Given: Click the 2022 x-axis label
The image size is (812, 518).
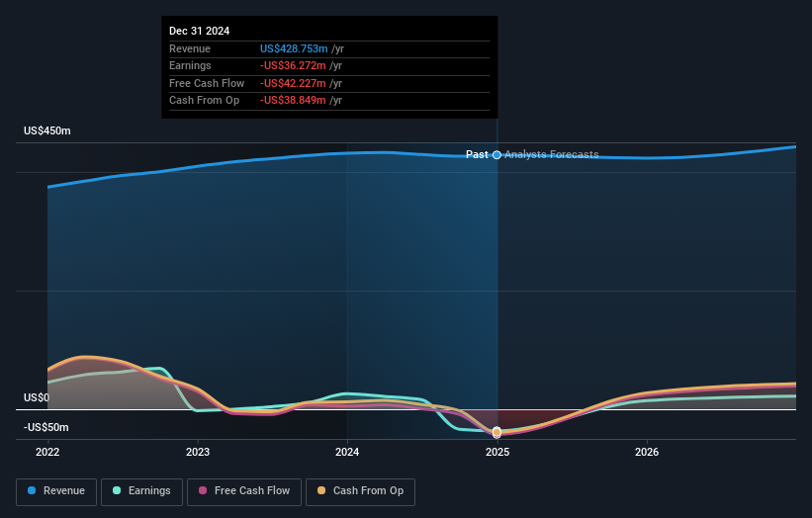Looking at the screenshot, I should 47,452.
